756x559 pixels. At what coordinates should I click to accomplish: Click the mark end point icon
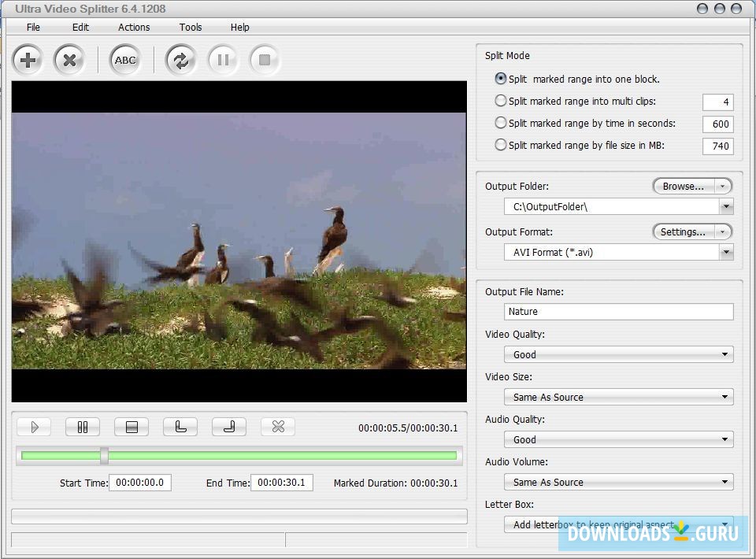229,427
